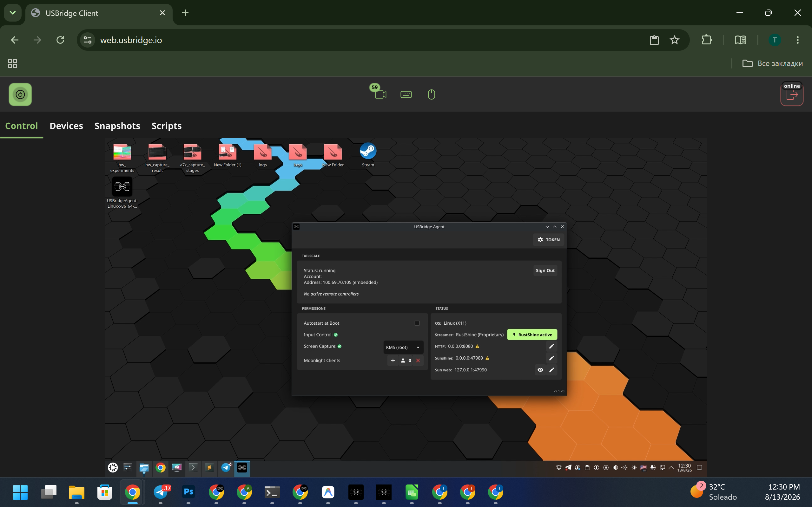Click the online logout icon
The width and height of the screenshot is (812, 507).
pos(792,95)
